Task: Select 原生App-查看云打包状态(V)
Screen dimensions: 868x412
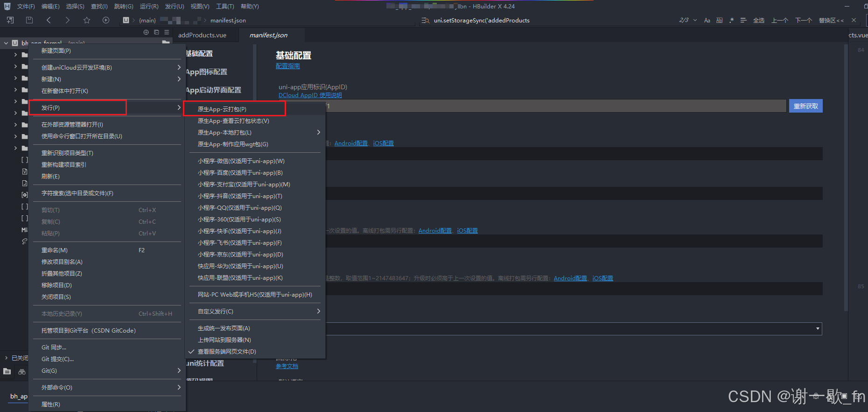Action: pyautogui.click(x=255, y=121)
